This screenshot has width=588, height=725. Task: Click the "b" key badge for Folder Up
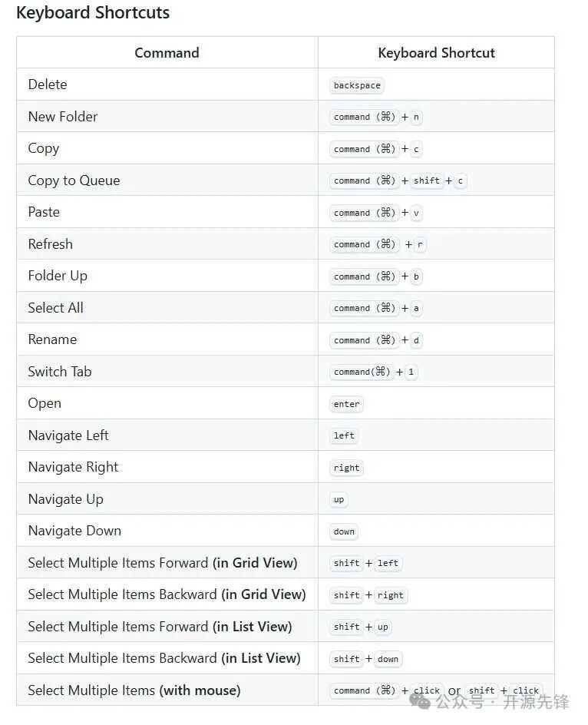[x=416, y=276]
